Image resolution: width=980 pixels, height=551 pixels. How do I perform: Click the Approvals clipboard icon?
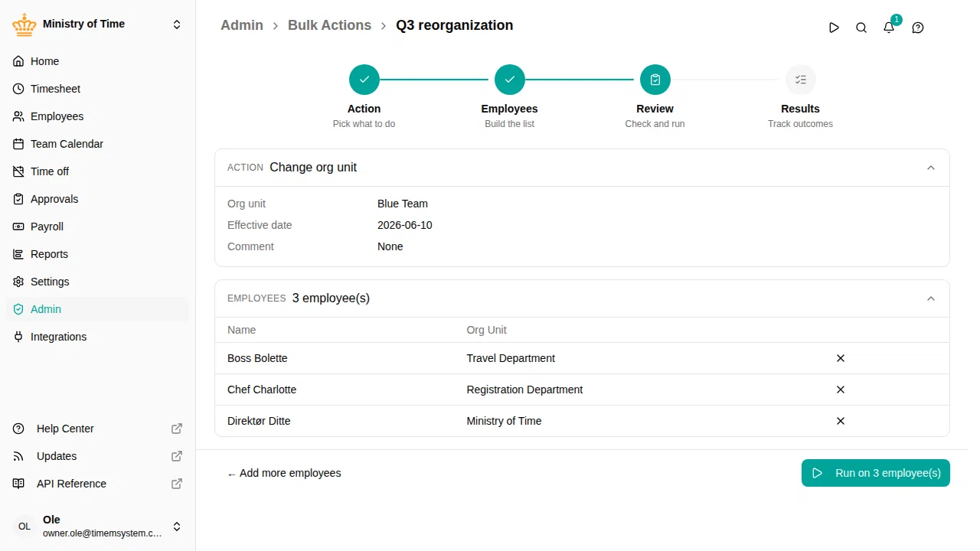point(18,199)
